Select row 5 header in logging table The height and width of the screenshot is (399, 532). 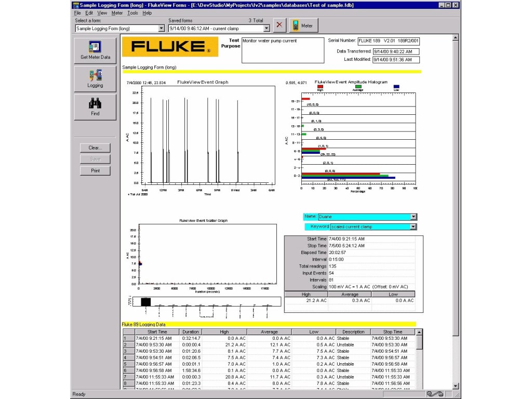pyautogui.click(x=129, y=364)
